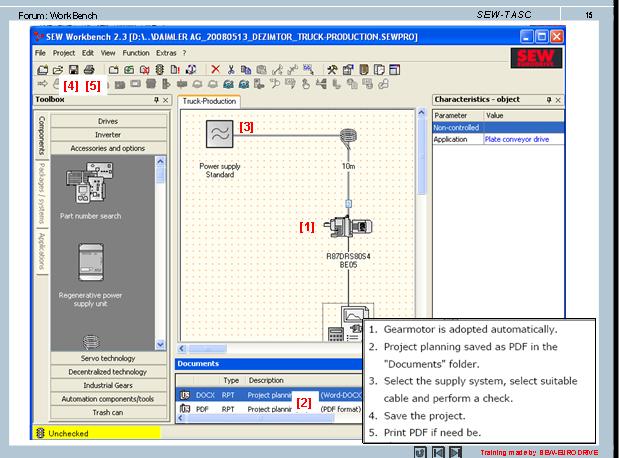Click the chain link icon in second toolbar

pyautogui.click(x=383, y=84)
